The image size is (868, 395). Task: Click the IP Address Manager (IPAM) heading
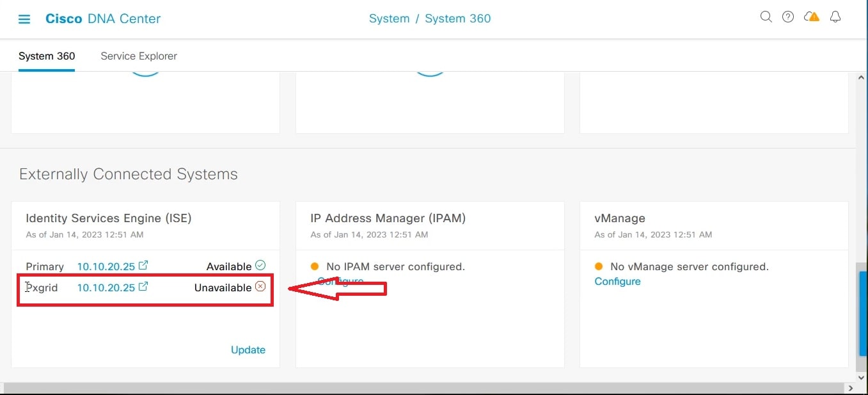388,218
